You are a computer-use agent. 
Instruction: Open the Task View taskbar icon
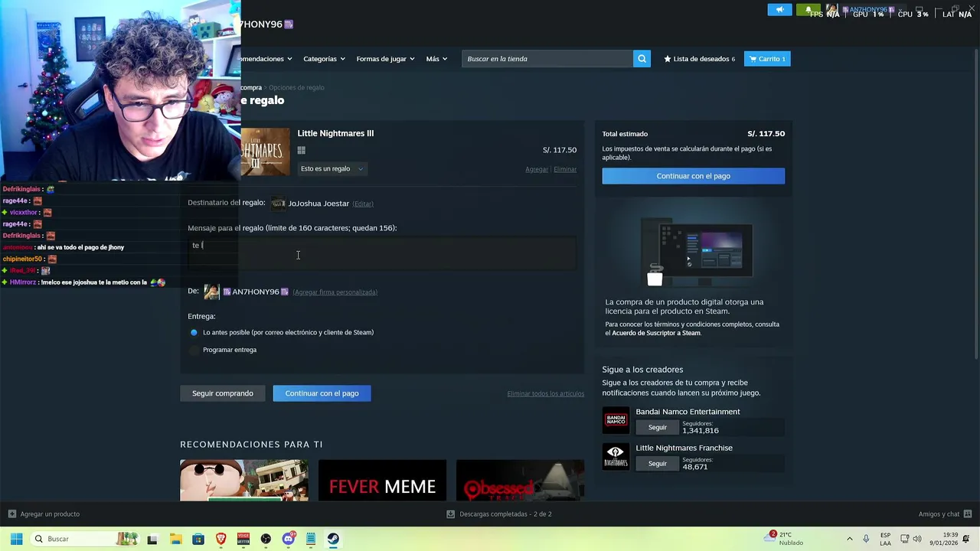pos(152,539)
